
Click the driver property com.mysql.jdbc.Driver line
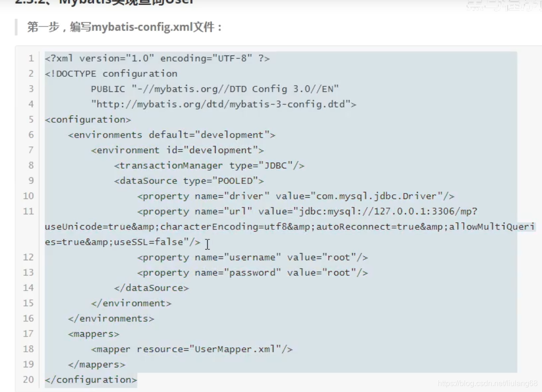(x=296, y=196)
